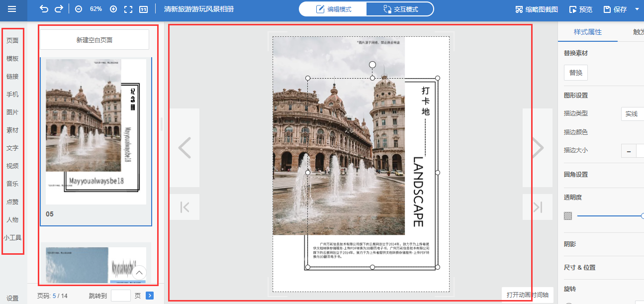Click the 描边颜色 label row
The height and width of the screenshot is (304, 644).
tap(576, 132)
